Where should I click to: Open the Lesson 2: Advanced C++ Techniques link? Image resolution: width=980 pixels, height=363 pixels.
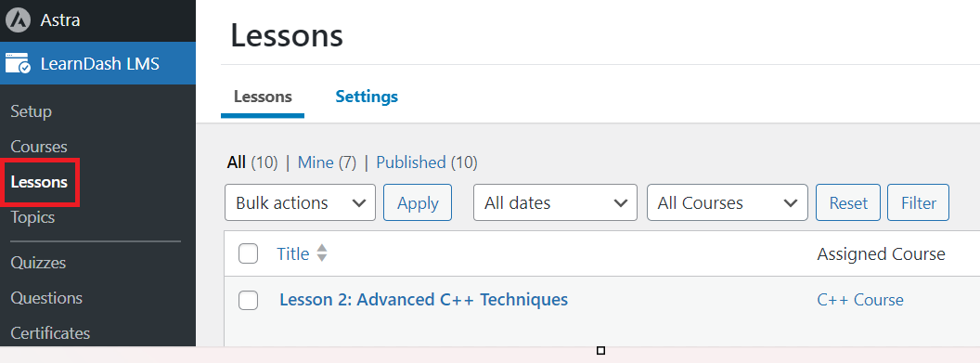pyautogui.click(x=424, y=299)
